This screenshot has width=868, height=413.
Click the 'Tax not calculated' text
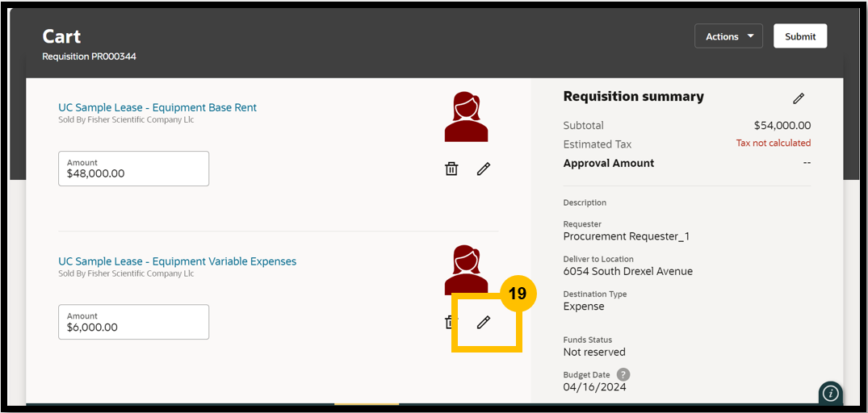774,144
